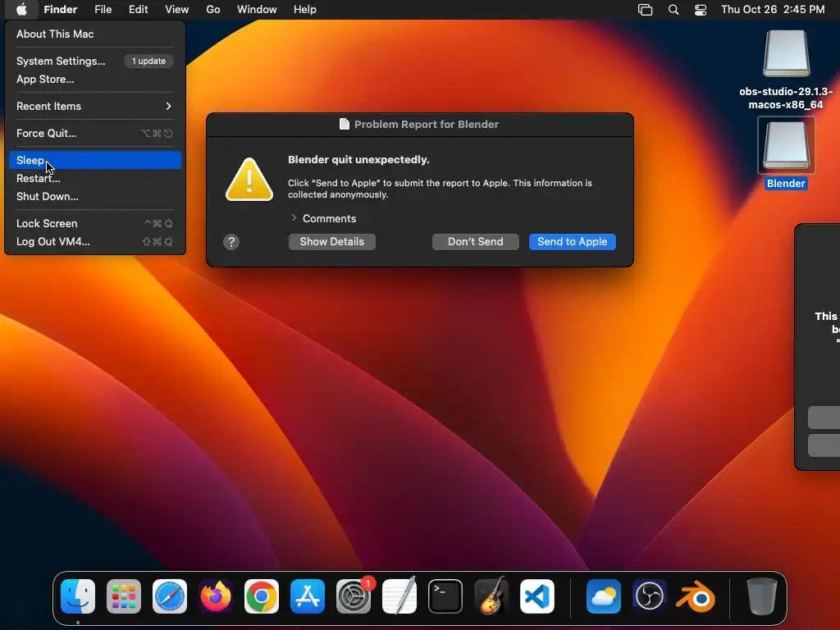Open Google Chrome from the Dock
Viewport: 840px width, 630px height.
click(x=262, y=596)
